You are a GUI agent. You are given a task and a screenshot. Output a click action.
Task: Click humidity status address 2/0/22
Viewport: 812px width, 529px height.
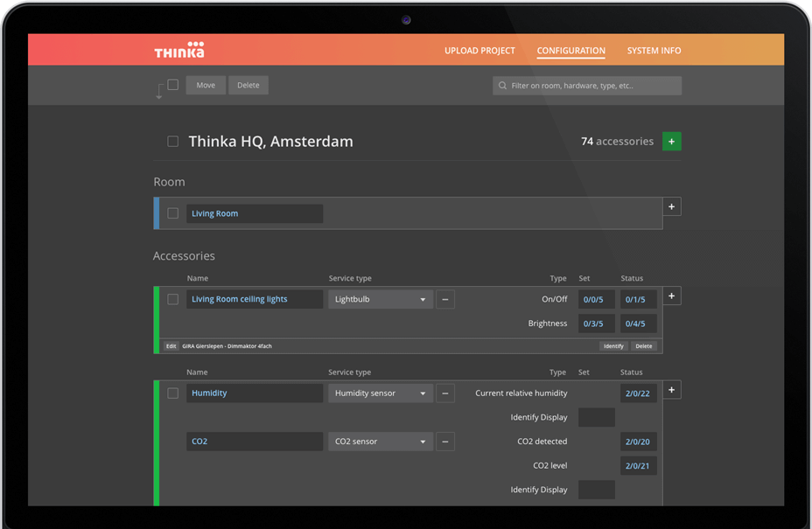(x=639, y=393)
